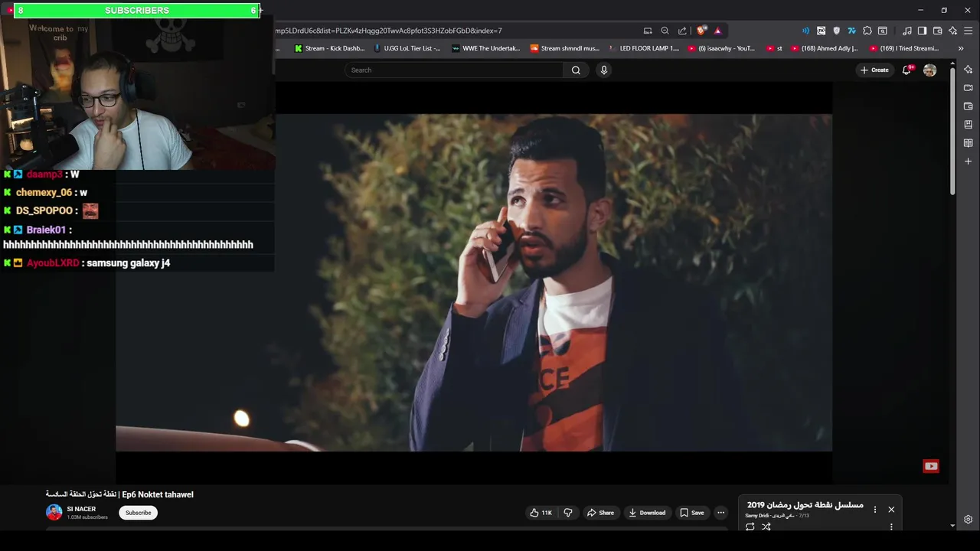Click chat username AyoubLXRD
Screen dimensions: 980x551
(53, 262)
